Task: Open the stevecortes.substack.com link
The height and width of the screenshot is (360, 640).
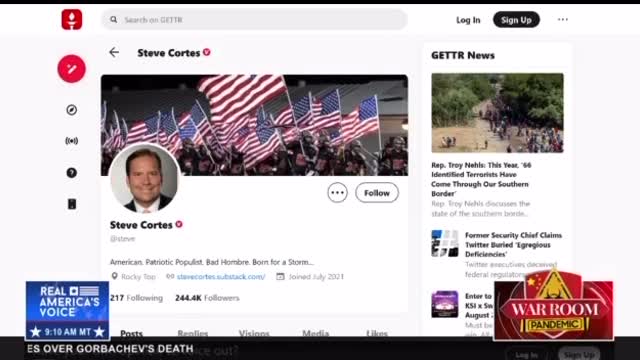Action: pos(221,277)
